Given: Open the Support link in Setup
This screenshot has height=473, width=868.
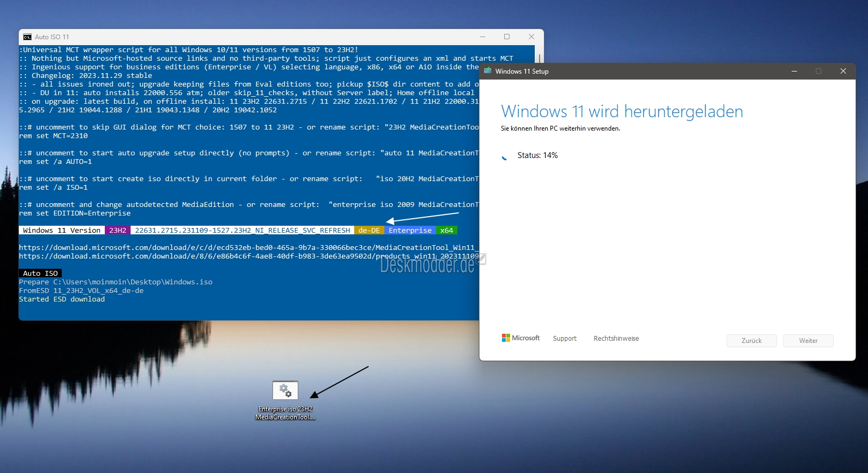Looking at the screenshot, I should click(x=565, y=339).
